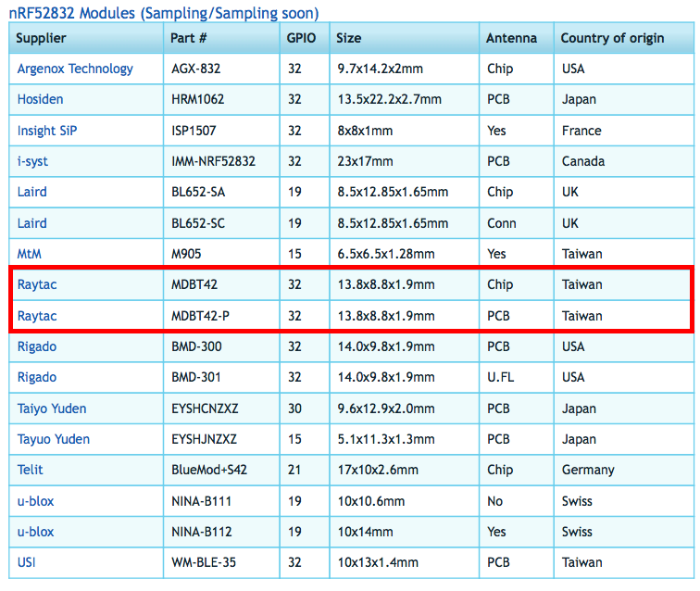700x591 pixels.
Task: Open the Telit supplier link
Action: tap(30, 470)
